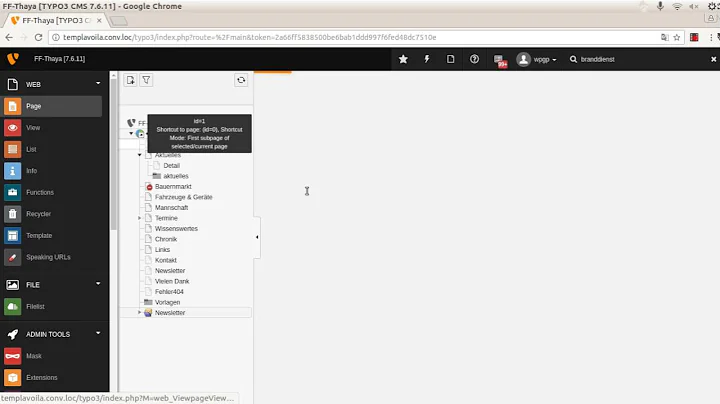Refresh the page tree

click(x=241, y=80)
